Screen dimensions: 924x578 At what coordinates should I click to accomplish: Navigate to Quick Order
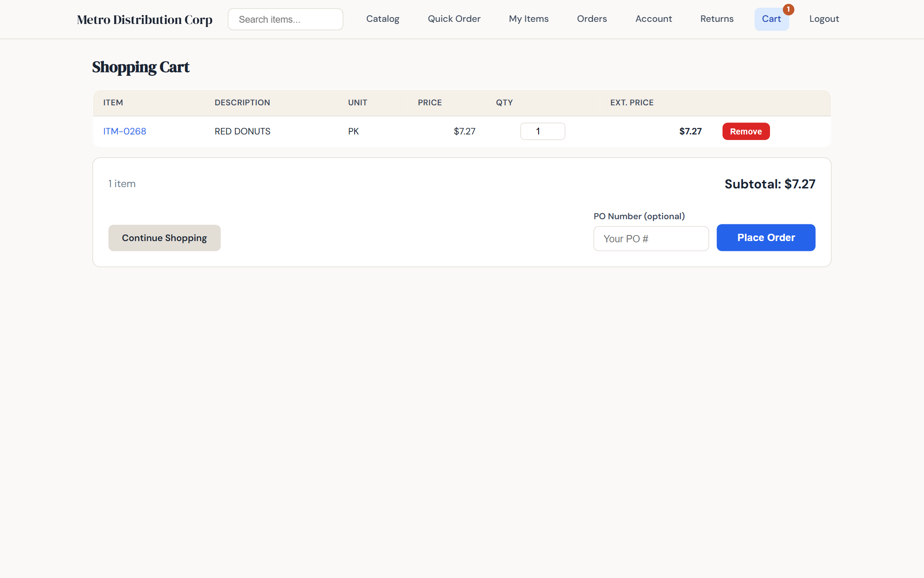coord(454,19)
